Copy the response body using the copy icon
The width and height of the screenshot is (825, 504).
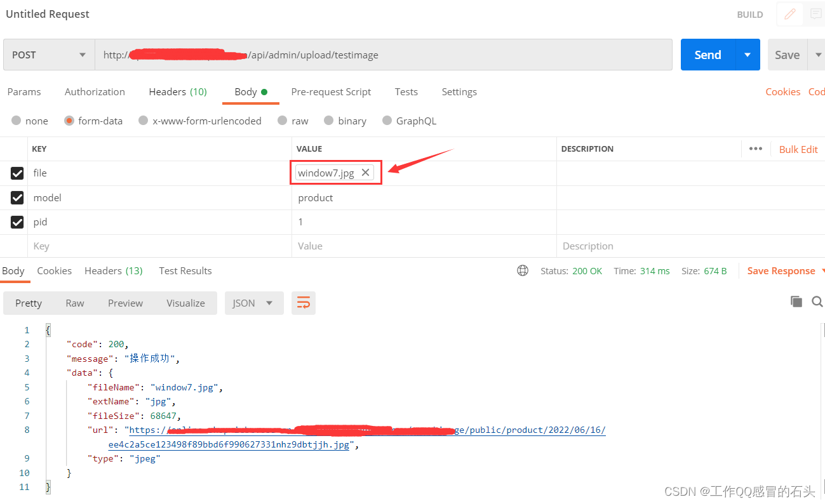[796, 302]
